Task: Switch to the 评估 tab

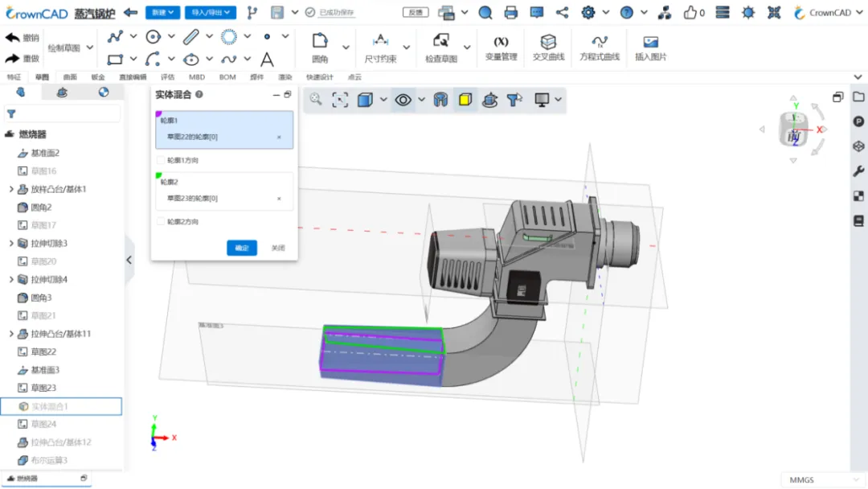Action: pyautogui.click(x=167, y=77)
